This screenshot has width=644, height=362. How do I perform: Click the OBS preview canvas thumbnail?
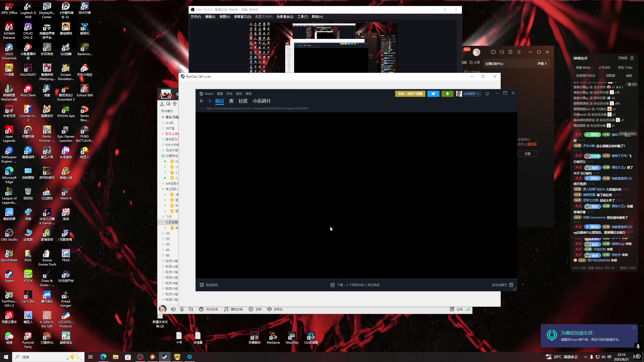click(x=323, y=48)
